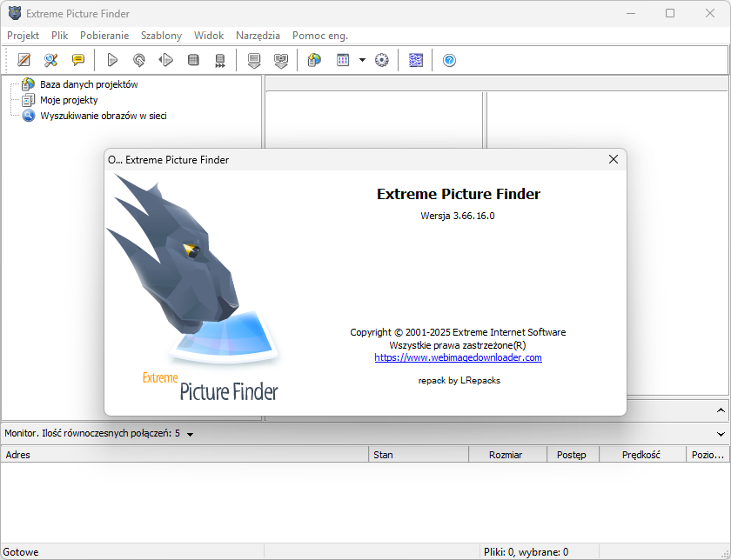Close the About Extreme Picture Finder dialog

point(614,159)
